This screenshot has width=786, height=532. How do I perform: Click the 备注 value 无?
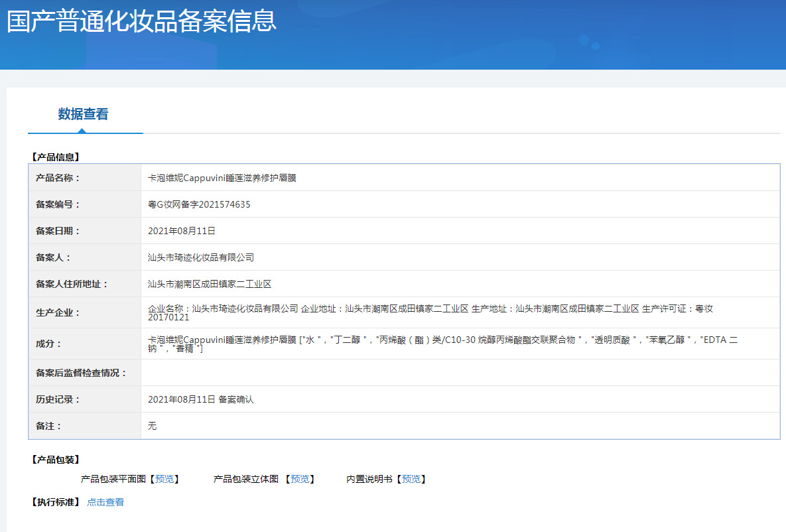pyautogui.click(x=152, y=426)
